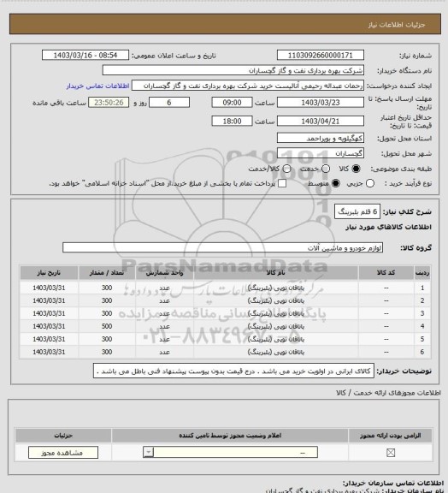Click the price validity date 1403/04/21
The width and height of the screenshot is (448, 493).
click(321, 121)
